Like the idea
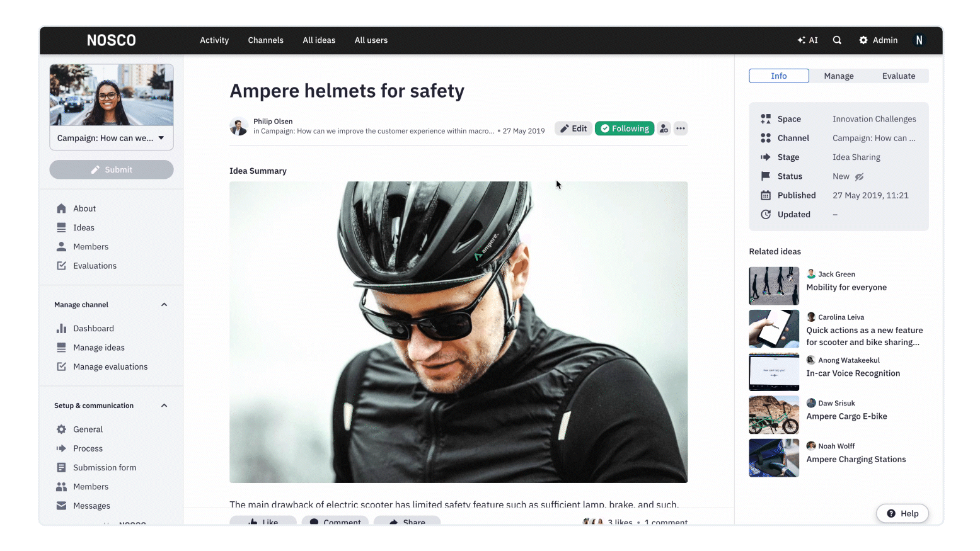 pos(263,521)
